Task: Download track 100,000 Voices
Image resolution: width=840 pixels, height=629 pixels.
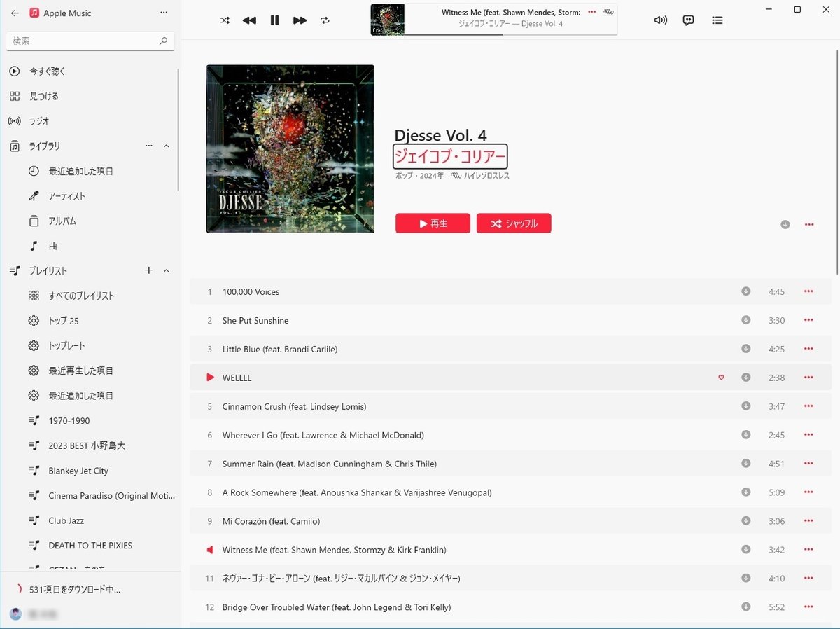Action: pyautogui.click(x=746, y=291)
